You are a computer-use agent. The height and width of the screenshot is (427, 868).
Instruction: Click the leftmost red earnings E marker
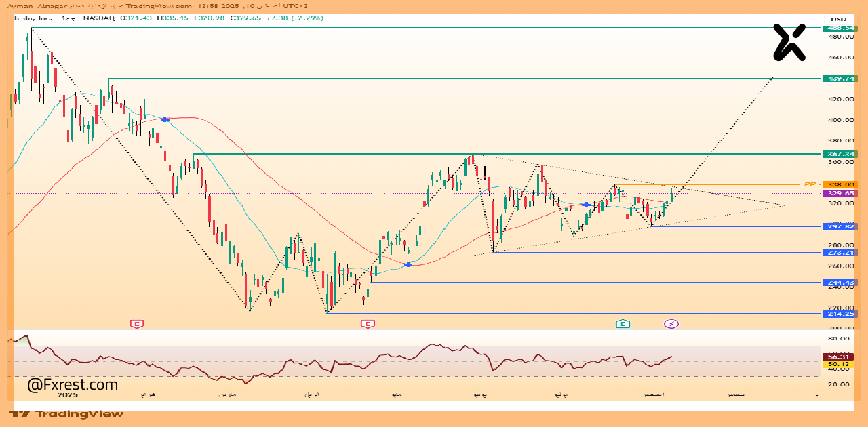pos(137,324)
